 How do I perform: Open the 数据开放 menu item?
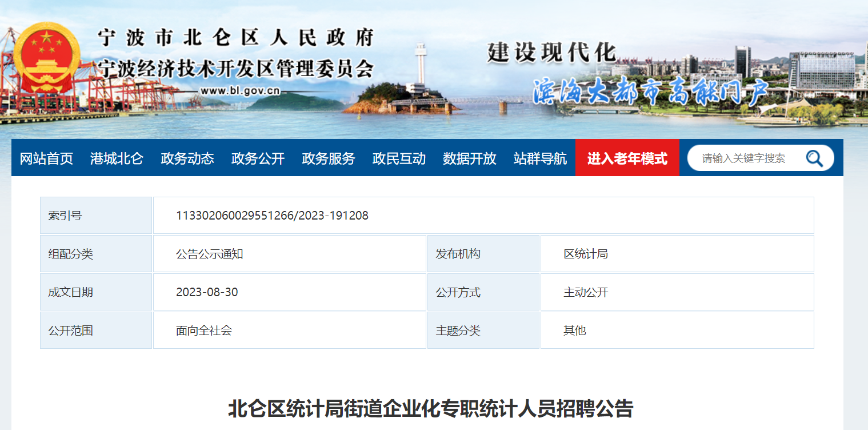point(470,158)
